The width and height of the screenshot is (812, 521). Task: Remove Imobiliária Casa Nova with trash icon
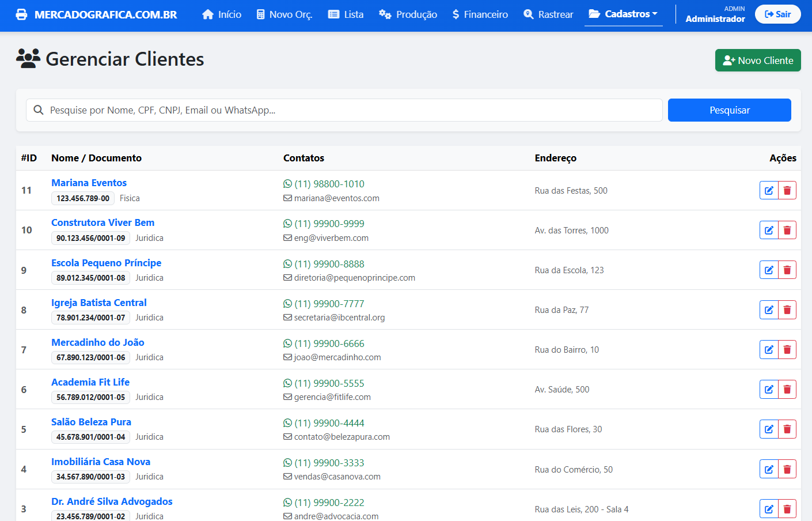787,469
